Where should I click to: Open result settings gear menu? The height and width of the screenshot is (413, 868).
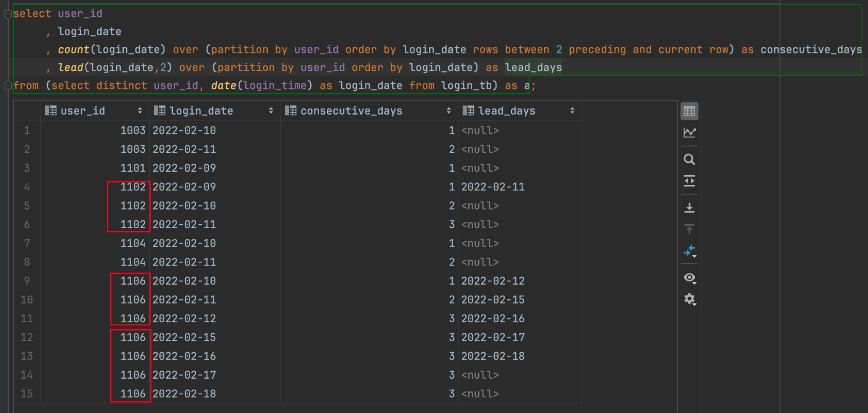[x=690, y=299]
